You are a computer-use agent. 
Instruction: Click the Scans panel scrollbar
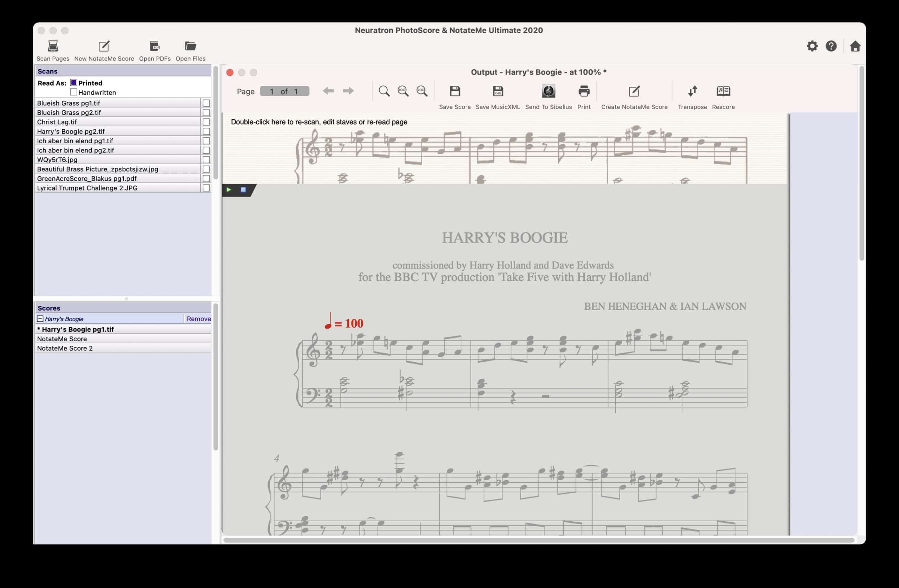(x=216, y=123)
